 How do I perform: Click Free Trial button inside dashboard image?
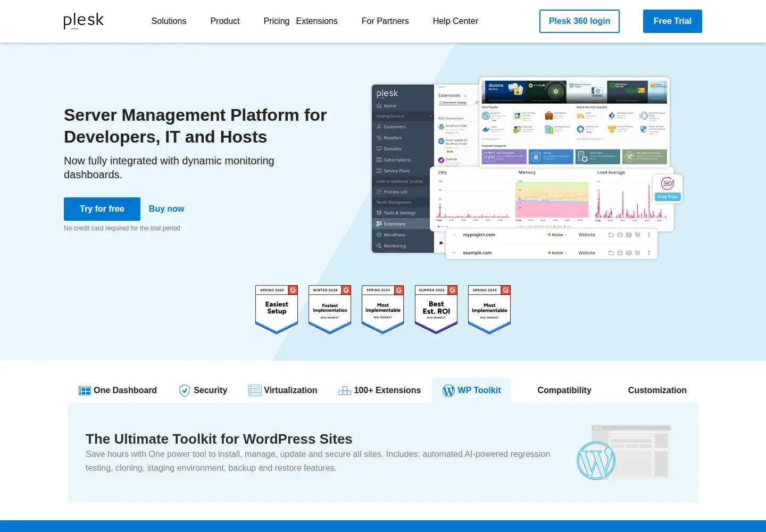[668, 197]
